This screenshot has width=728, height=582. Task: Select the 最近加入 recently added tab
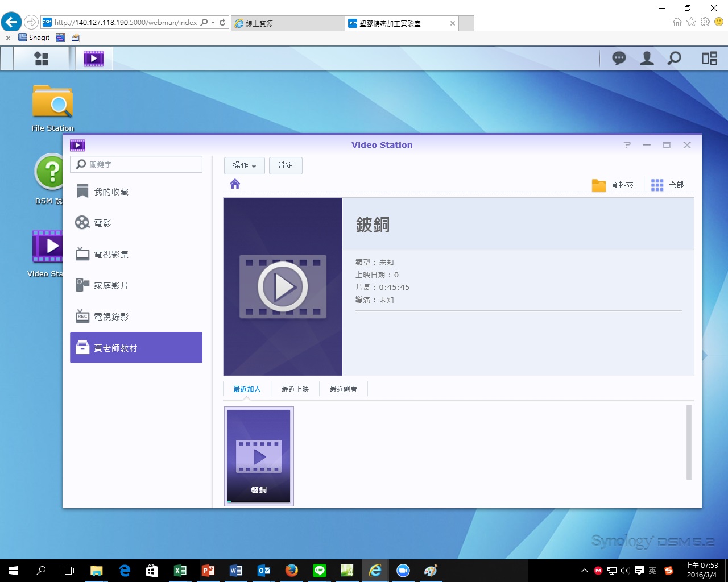(247, 389)
